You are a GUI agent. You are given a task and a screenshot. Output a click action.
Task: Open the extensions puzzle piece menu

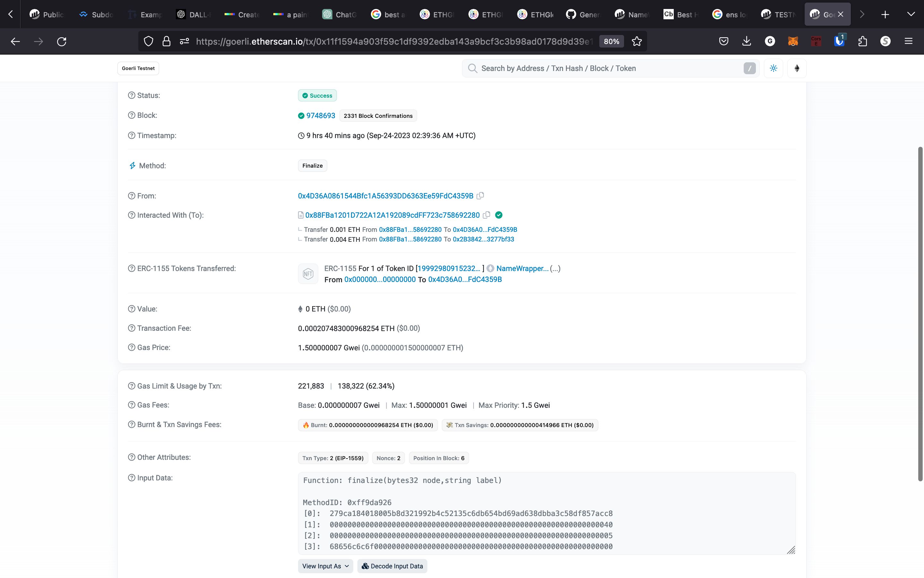862,41
